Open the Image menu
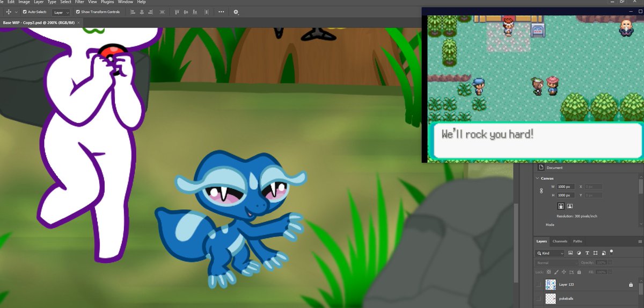Image resolution: width=644 pixels, height=308 pixels. tap(24, 2)
